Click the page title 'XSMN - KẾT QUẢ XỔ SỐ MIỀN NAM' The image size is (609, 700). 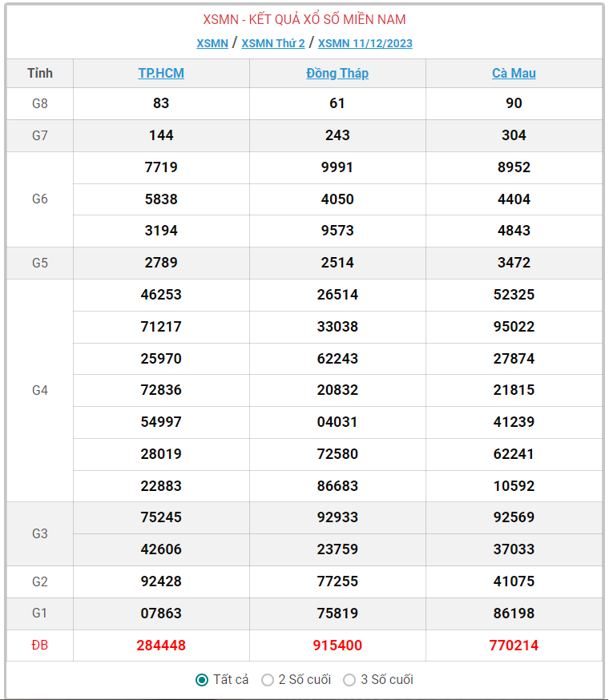pyautogui.click(x=304, y=19)
